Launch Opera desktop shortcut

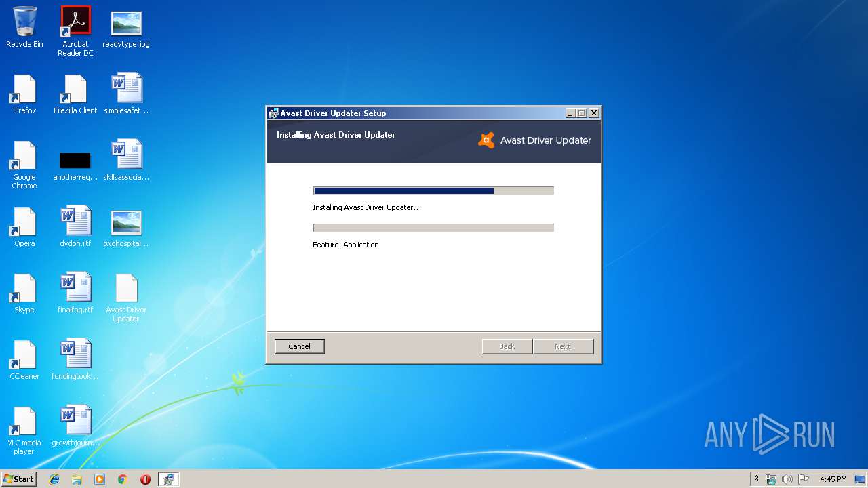(24, 226)
